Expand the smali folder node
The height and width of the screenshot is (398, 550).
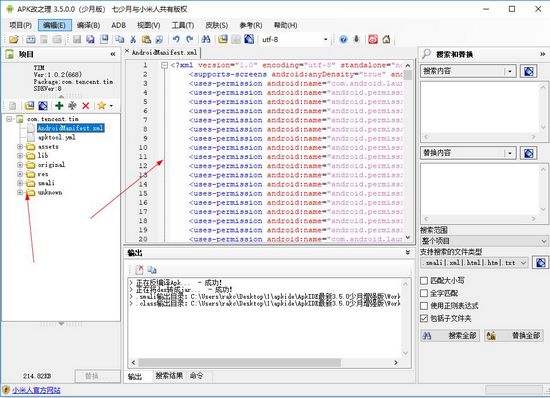click(20, 183)
